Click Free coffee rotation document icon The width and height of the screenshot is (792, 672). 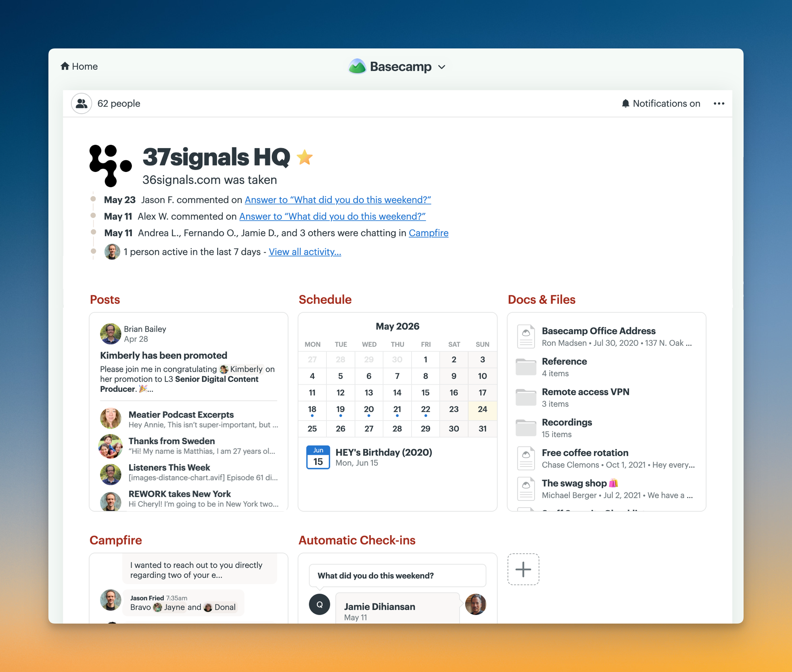(x=526, y=458)
